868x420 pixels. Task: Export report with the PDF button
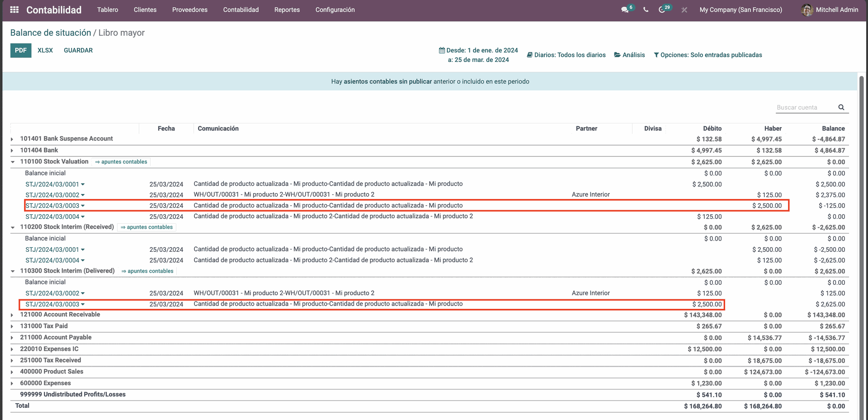click(x=21, y=50)
